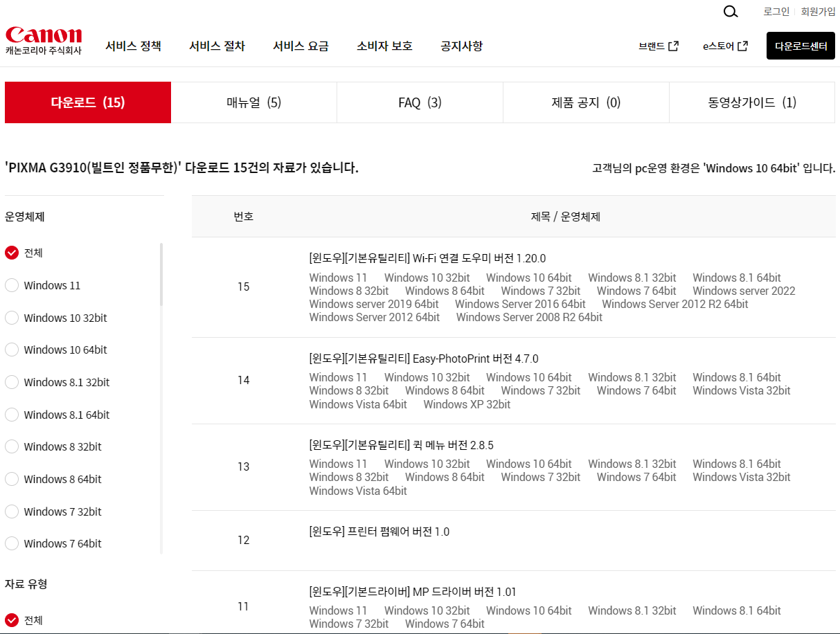Click row number 14 cell

click(243, 380)
